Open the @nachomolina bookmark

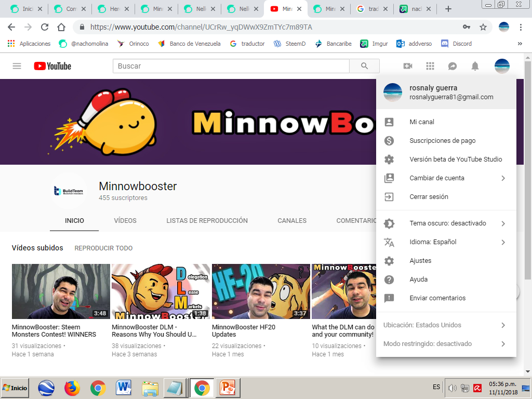pyautogui.click(x=84, y=44)
